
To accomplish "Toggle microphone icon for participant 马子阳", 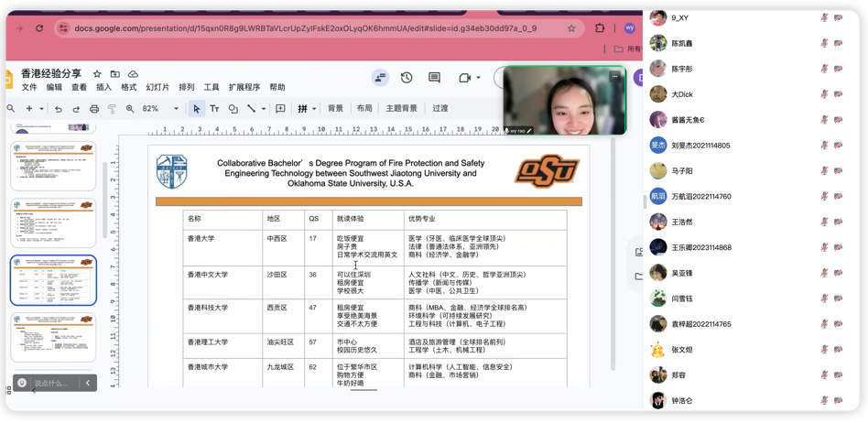I will (x=824, y=171).
